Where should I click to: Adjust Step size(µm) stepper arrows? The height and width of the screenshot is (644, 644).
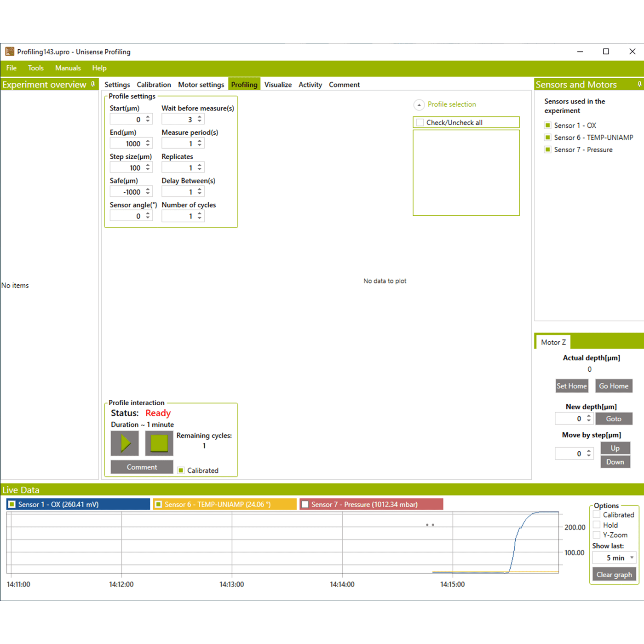click(x=148, y=167)
